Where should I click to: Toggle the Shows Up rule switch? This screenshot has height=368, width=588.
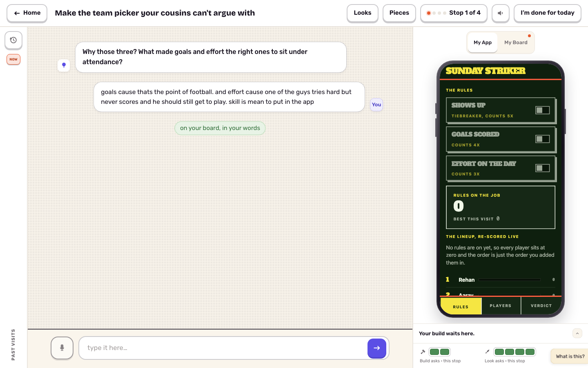(542, 110)
